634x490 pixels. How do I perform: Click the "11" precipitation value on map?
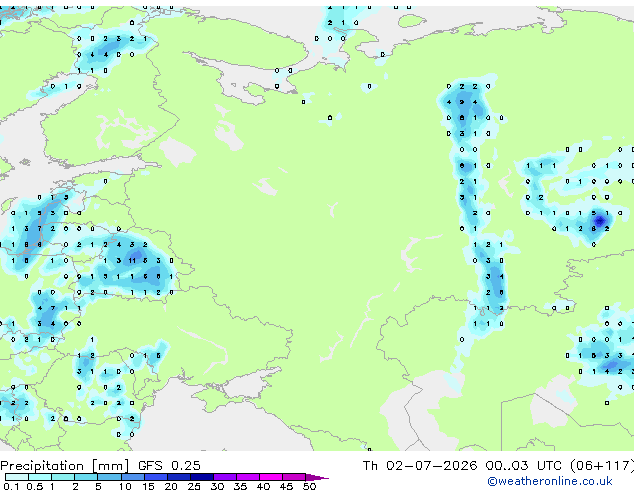point(132,261)
